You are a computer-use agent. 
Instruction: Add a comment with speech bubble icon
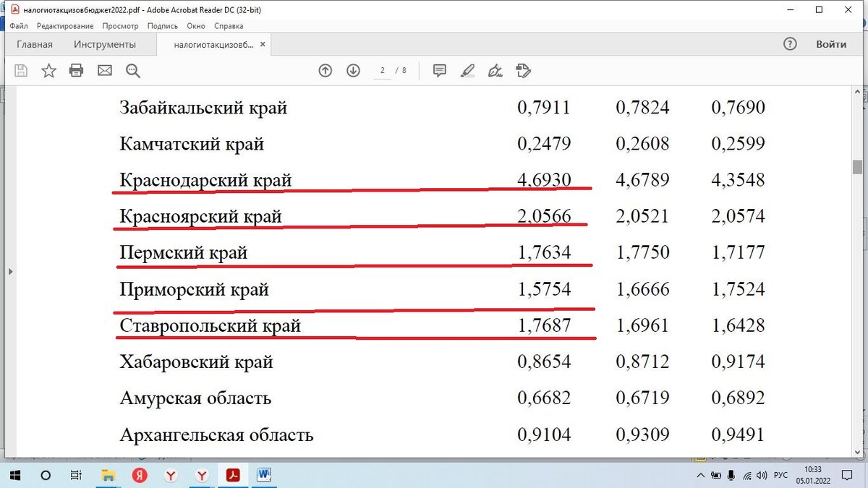click(x=440, y=70)
